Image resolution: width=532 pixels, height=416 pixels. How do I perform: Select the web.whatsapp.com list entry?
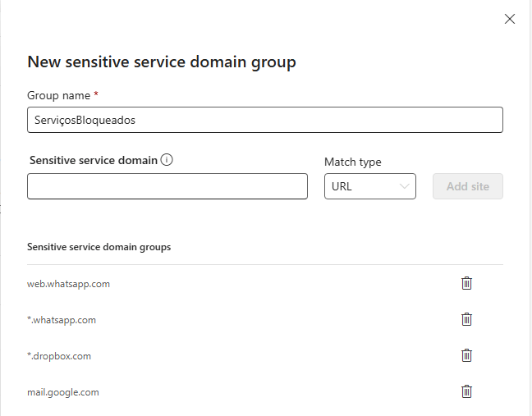[x=68, y=284]
